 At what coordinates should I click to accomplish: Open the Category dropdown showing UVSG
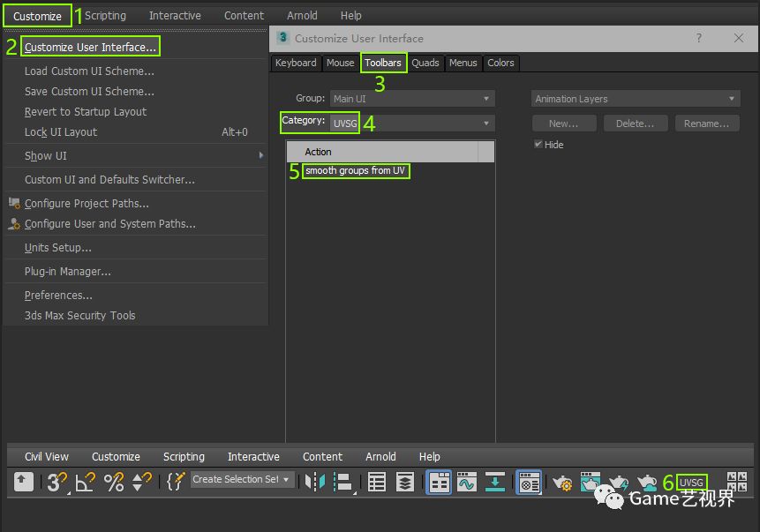point(412,124)
